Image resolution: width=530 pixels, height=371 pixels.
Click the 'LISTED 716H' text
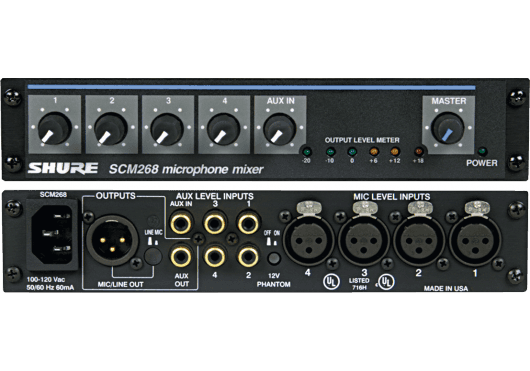click(x=359, y=284)
